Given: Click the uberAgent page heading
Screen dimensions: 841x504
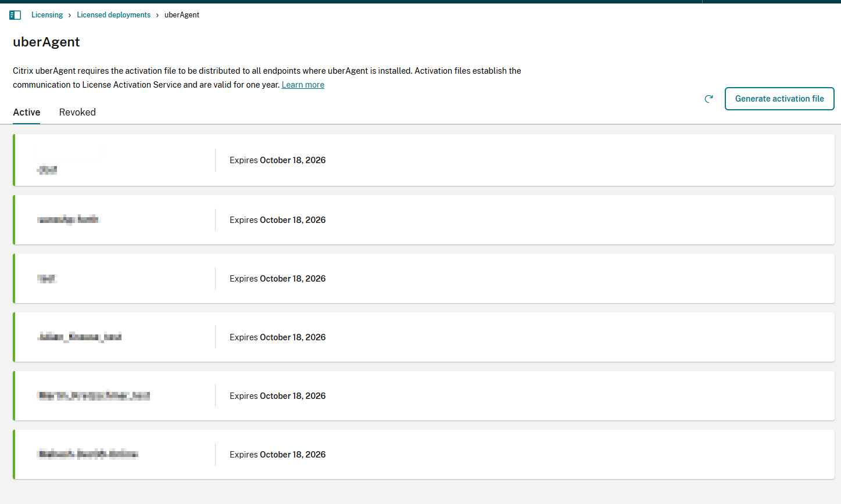Looking at the screenshot, I should (x=46, y=42).
